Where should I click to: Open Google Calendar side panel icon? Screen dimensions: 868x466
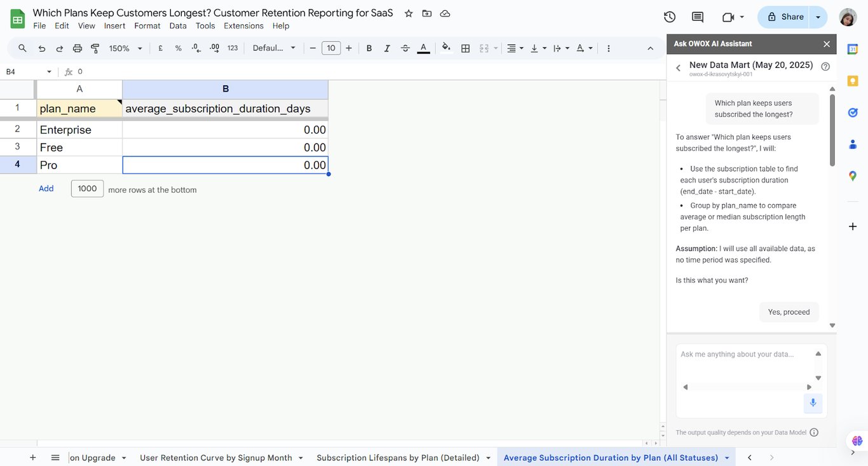tap(853, 49)
